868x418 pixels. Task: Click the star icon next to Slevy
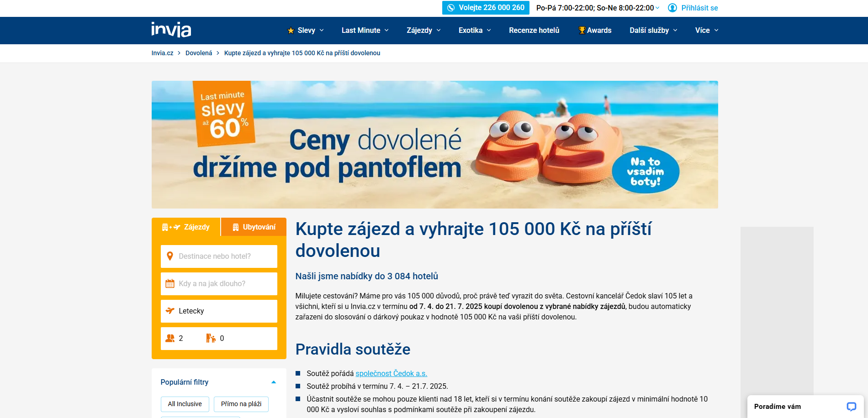tap(291, 31)
